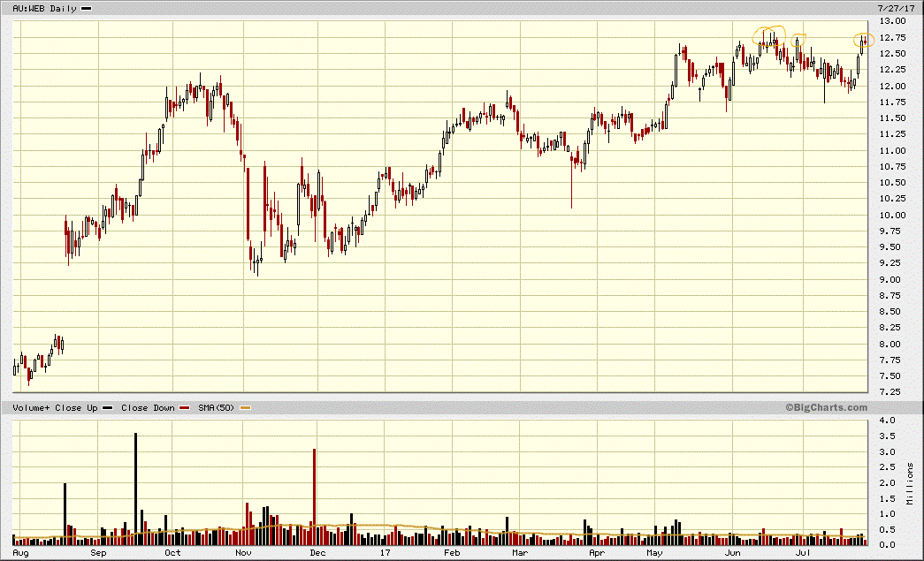924x561 pixels.
Task: Click the tallest black volume bar in September
Action: click(x=135, y=489)
